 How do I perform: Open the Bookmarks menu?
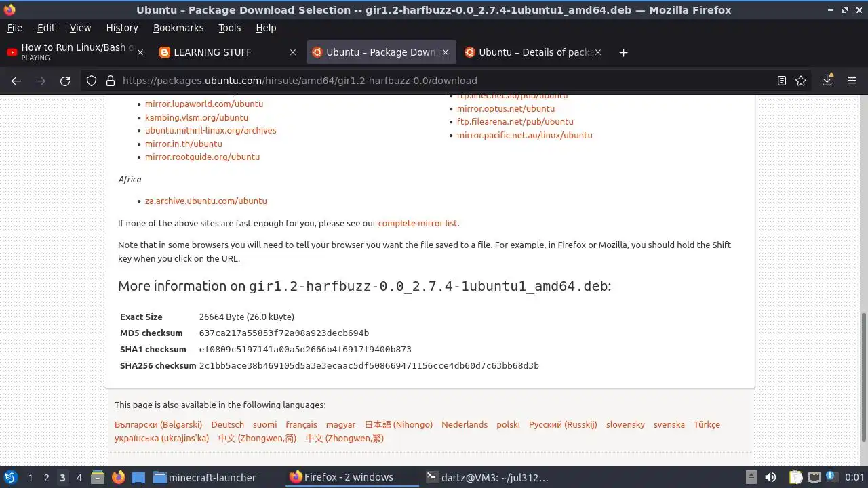tap(178, 28)
